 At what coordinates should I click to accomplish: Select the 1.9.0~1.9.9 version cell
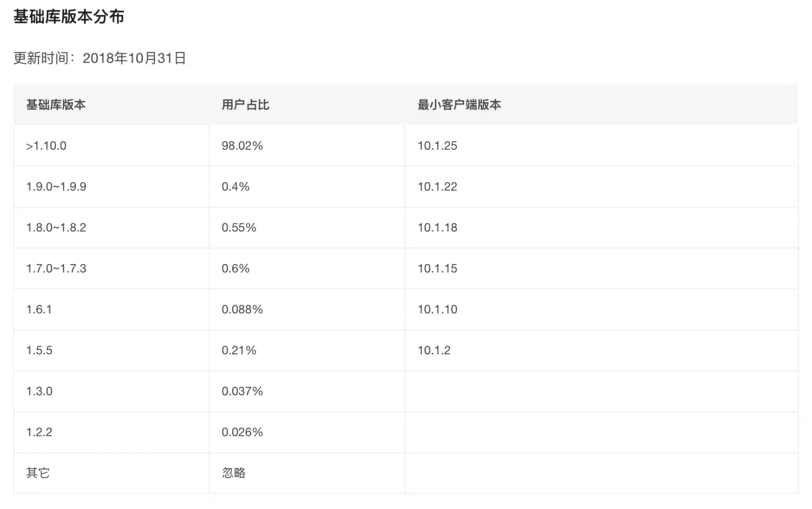(x=56, y=187)
